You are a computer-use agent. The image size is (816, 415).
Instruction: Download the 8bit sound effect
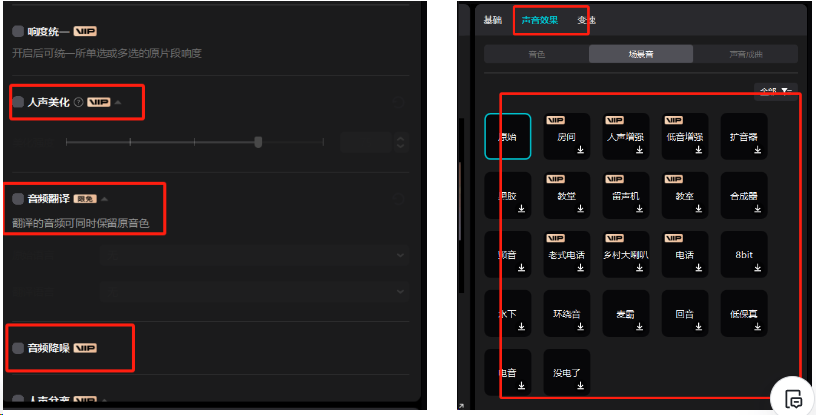click(x=758, y=268)
